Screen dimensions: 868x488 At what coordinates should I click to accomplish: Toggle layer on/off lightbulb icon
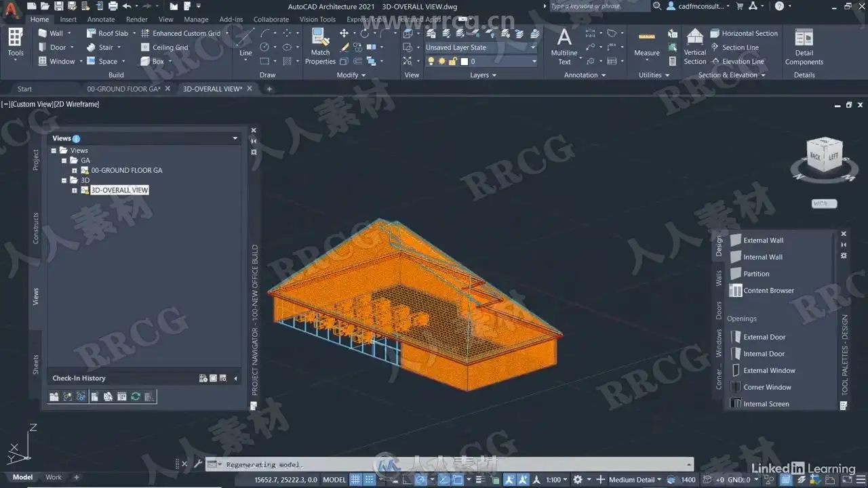pos(431,62)
